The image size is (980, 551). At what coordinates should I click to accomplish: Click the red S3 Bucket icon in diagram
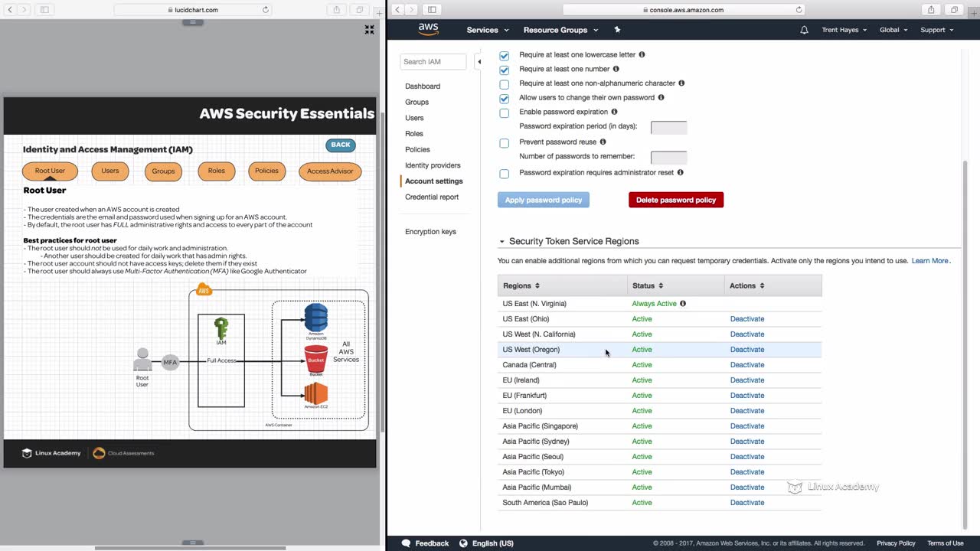pyautogui.click(x=315, y=358)
